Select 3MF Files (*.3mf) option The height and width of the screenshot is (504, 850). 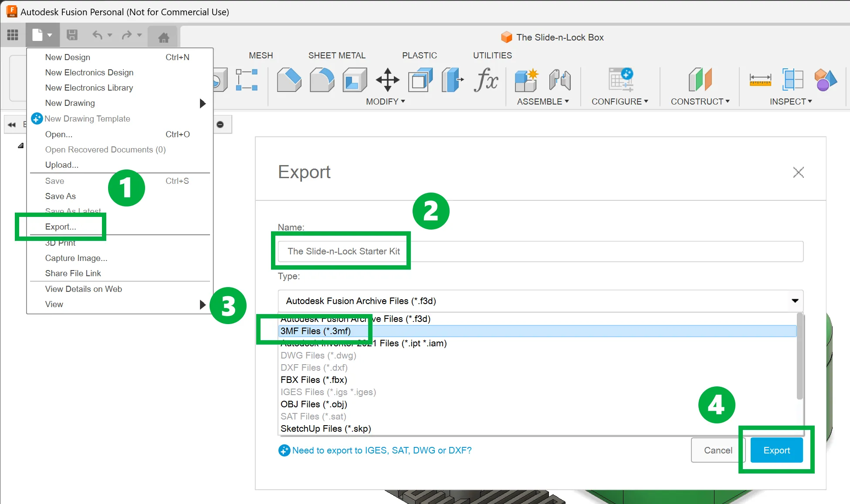[315, 331]
